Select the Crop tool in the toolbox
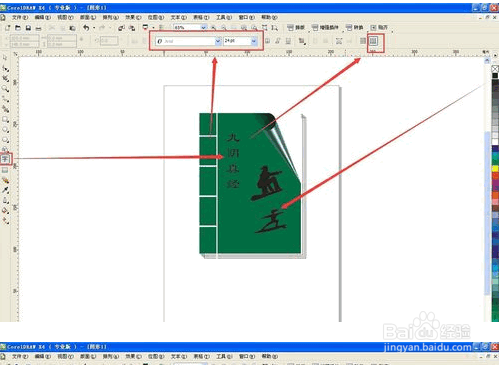The image size is (500, 365). tap(5, 78)
